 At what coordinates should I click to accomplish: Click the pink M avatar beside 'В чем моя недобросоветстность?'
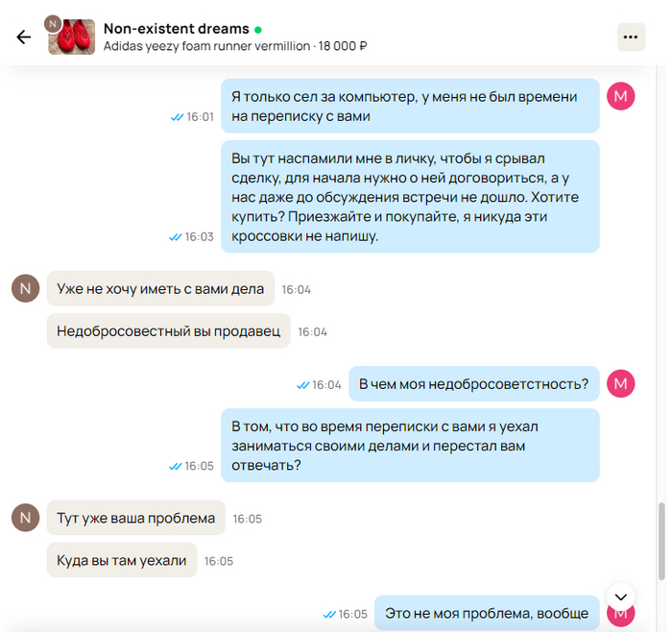click(620, 383)
